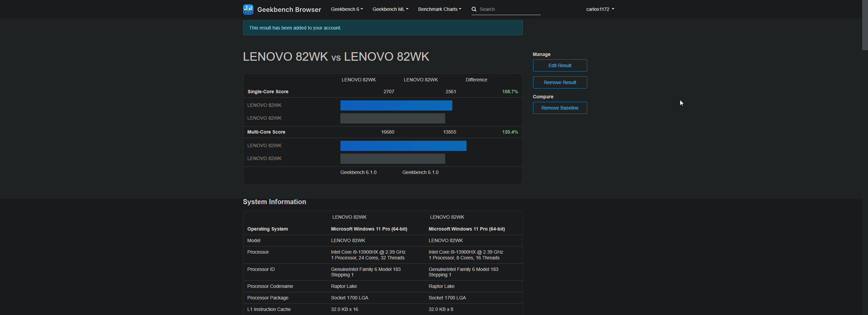868x315 pixels.
Task: Open the Benchmark Charts dropdown
Action: point(439,9)
